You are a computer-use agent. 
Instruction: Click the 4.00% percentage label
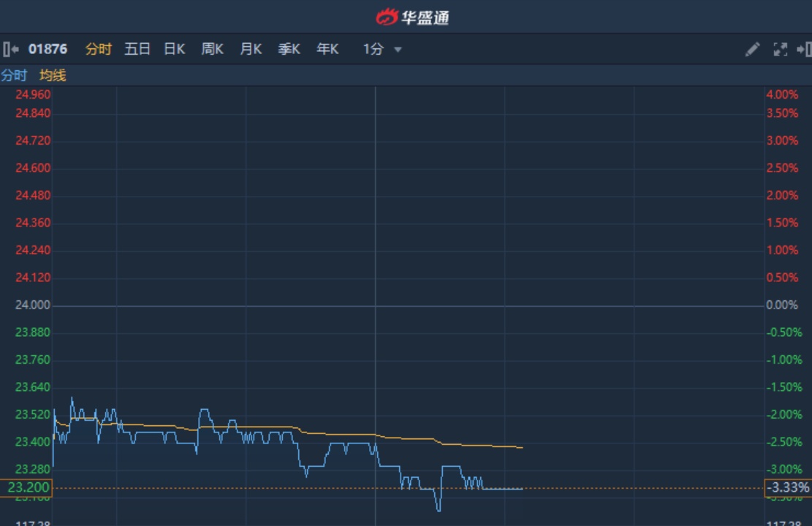point(782,95)
